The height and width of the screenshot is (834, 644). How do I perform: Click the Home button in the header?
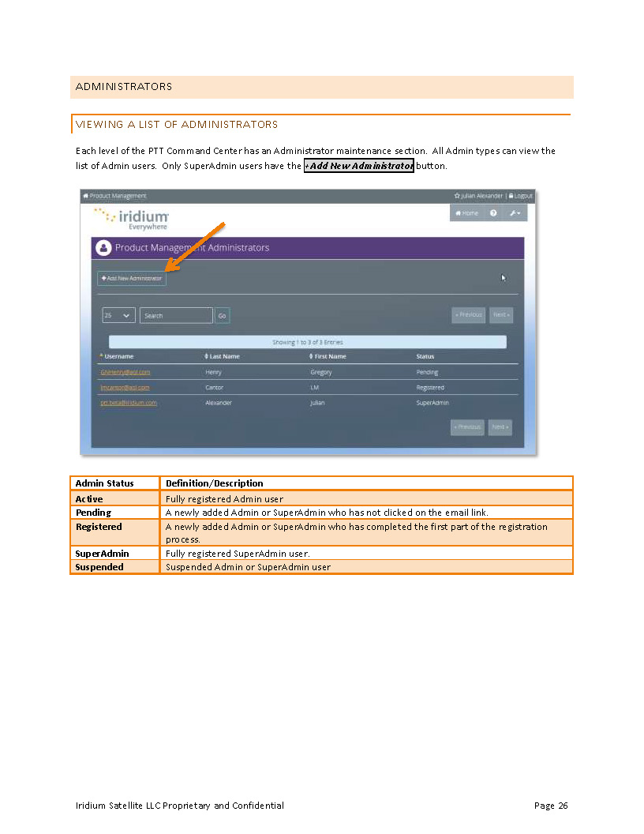coord(465,212)
